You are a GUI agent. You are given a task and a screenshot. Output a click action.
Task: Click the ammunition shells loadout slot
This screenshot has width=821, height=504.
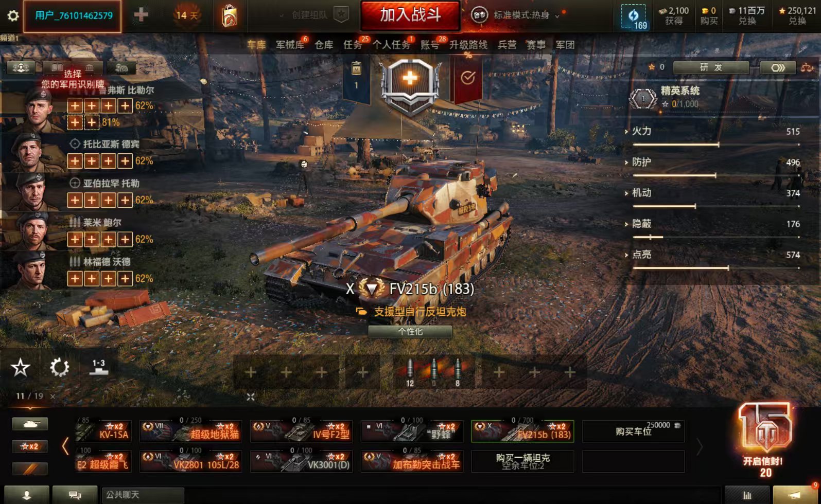coord(433,372)
